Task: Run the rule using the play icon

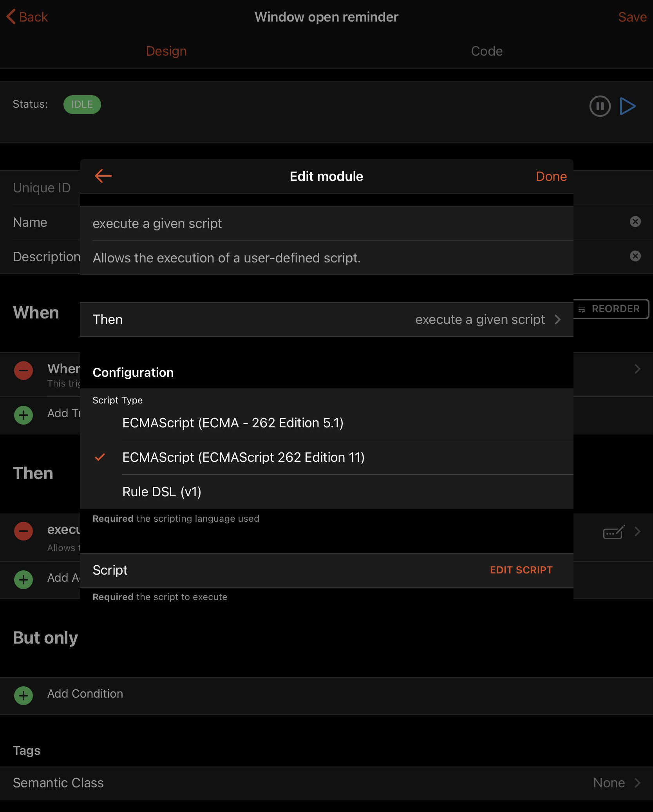Action: click(627, 106)
